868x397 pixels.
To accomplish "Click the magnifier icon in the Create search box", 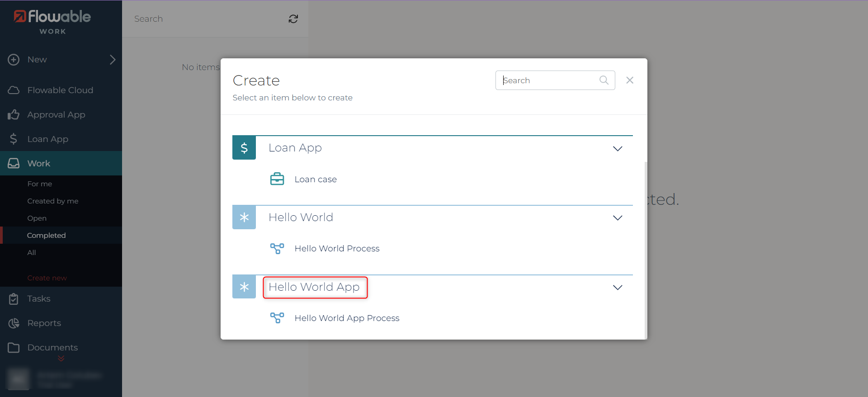I will pyautogui.click(x=604, y=80).
